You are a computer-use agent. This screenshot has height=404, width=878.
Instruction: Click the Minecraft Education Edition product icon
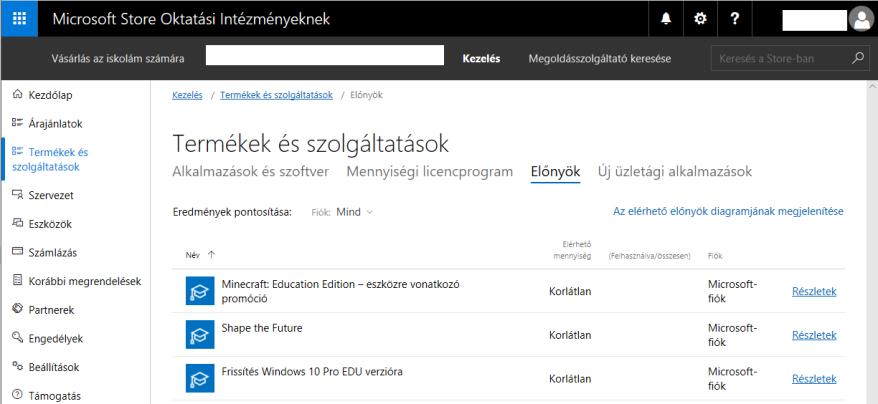[200, 291]
